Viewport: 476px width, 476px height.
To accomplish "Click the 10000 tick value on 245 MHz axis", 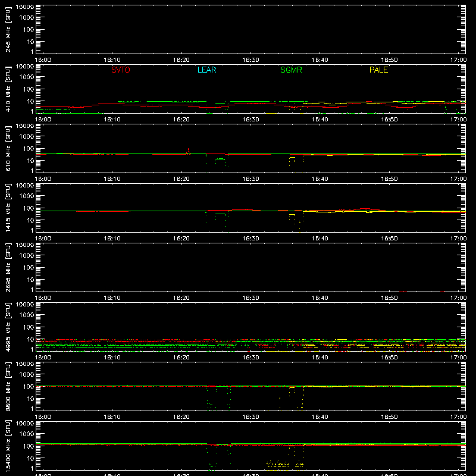I will (25, 7).
